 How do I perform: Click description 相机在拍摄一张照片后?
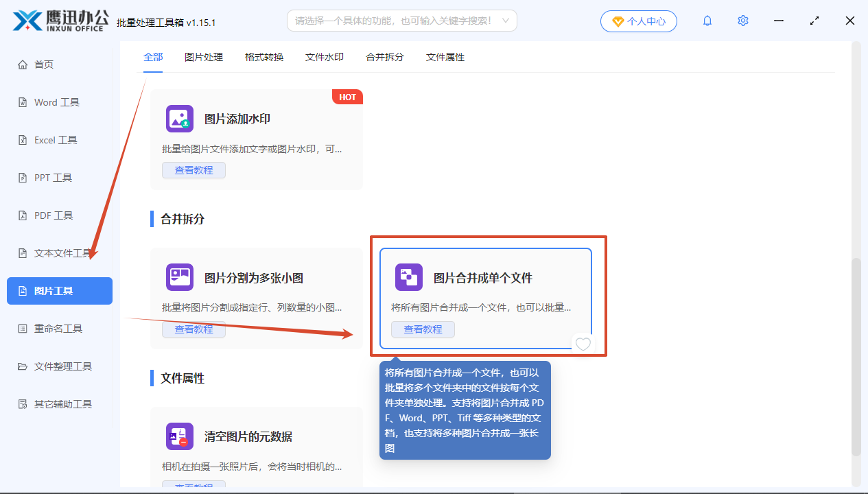pos(252,467)
